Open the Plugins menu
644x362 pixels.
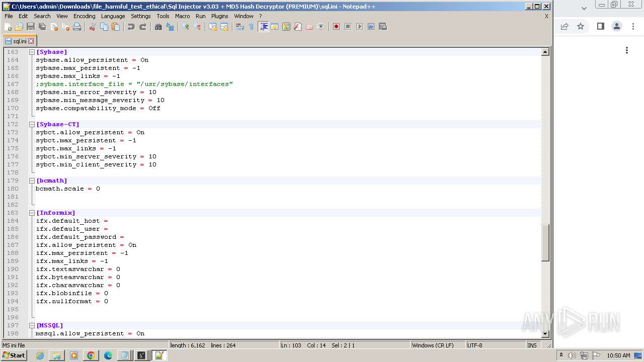coord(219,16)
